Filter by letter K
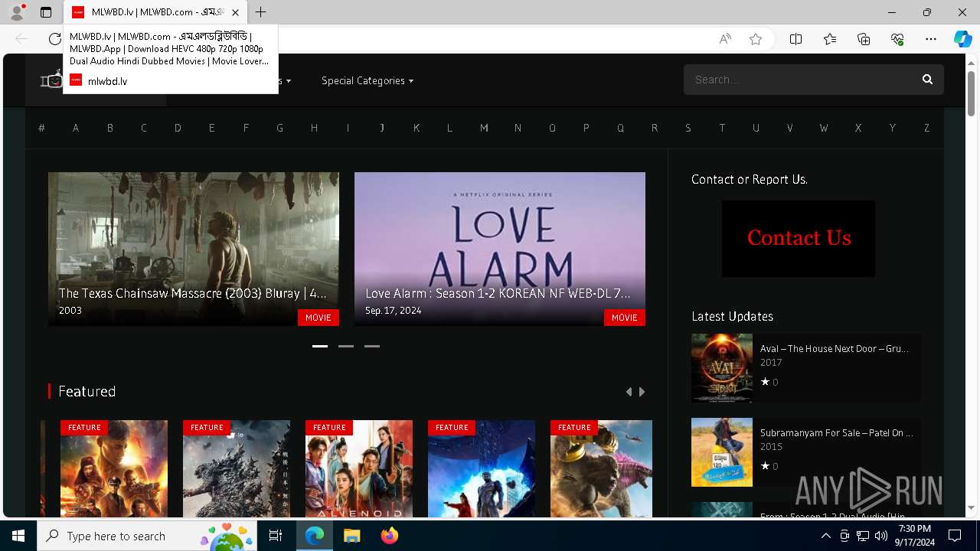The height and width of the screenshot is (551, 980). click(x=416, y=128)
